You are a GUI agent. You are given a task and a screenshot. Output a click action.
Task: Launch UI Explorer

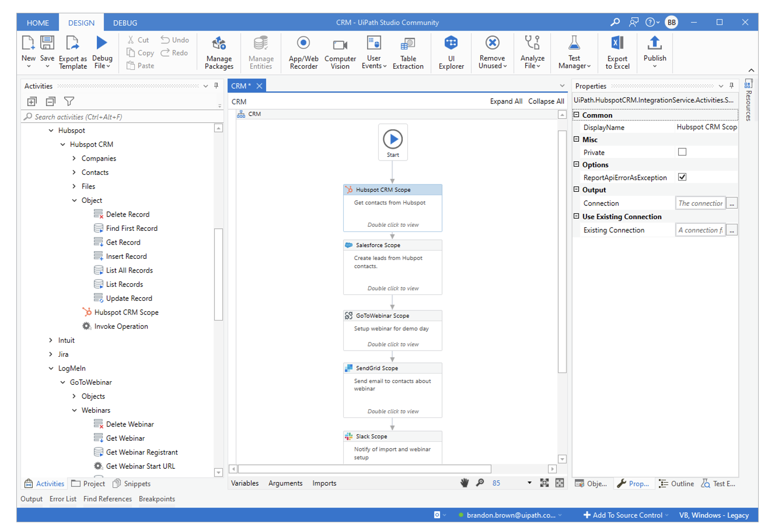[451, 52]
